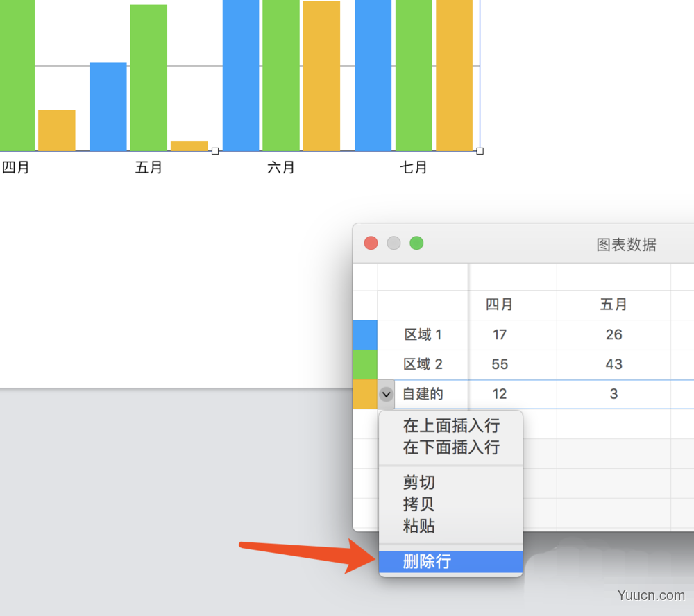Viewport: 694px width, 616px height.
Task: Click the Yuucn.com watermark link
Action: (652, 594)
